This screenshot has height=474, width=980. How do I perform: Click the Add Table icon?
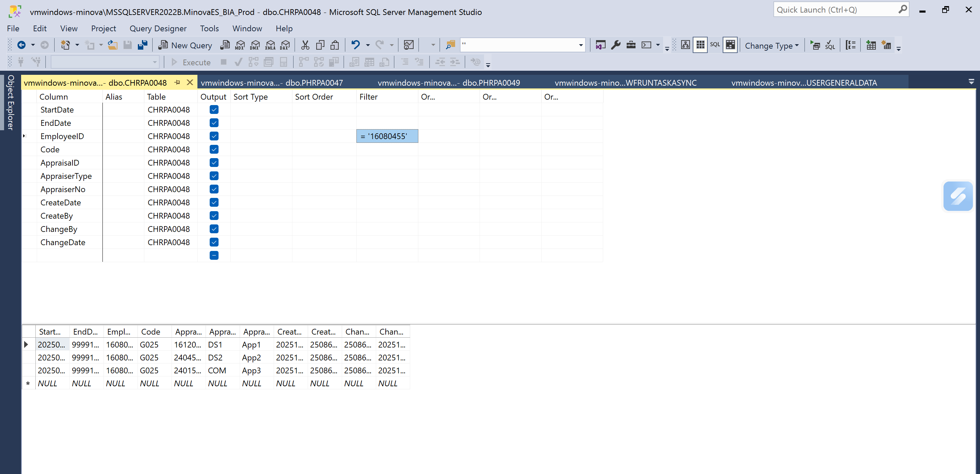point(871,45)
